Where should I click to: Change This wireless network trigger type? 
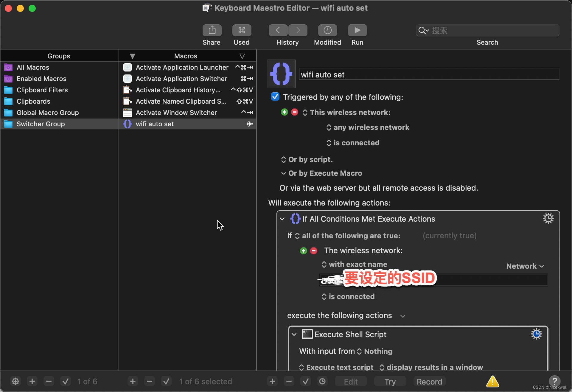(x=347, y=113)
